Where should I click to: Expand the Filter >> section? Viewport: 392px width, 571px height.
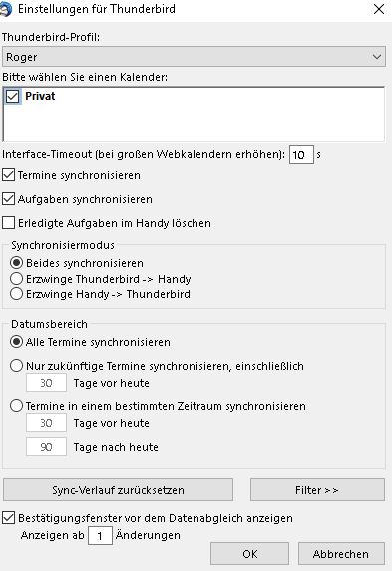(317, 490)
